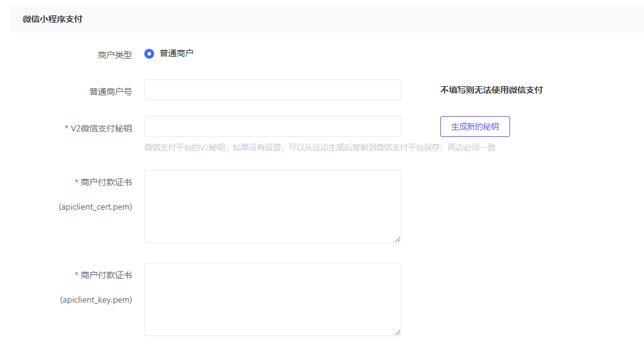
Task: Click red asterisk beside V2微信支付秘钥
Action: (67, 128)
